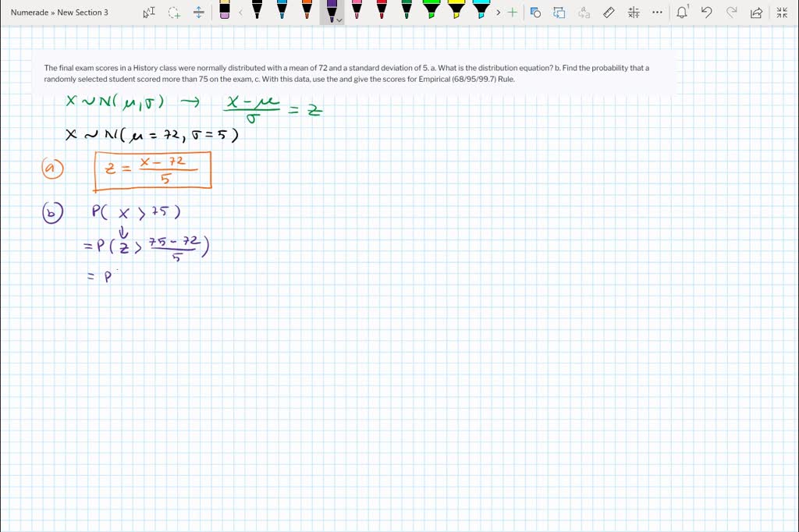
Task: Select the Lasso Select tool
Action: (x=173, y=12)
